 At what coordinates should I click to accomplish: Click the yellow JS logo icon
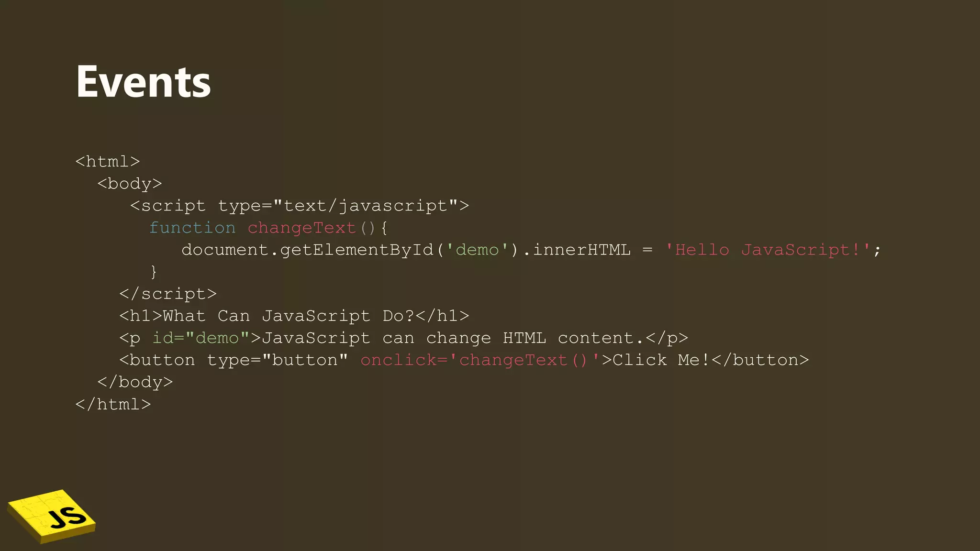click(52, 516)
